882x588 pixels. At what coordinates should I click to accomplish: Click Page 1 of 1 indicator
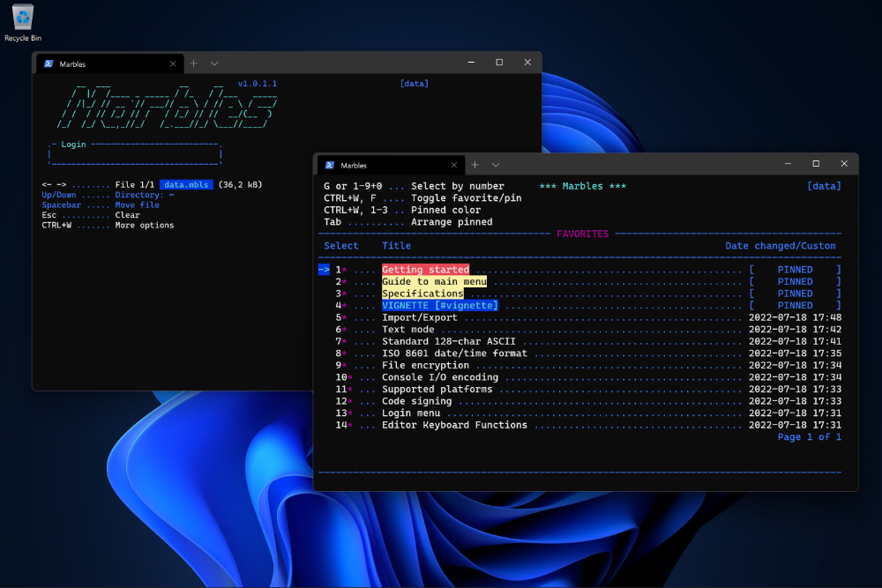(810, 436)
